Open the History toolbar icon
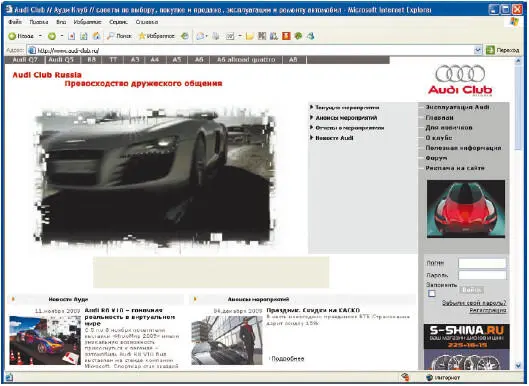The image size is (529, 386). (x=185, y=36)
